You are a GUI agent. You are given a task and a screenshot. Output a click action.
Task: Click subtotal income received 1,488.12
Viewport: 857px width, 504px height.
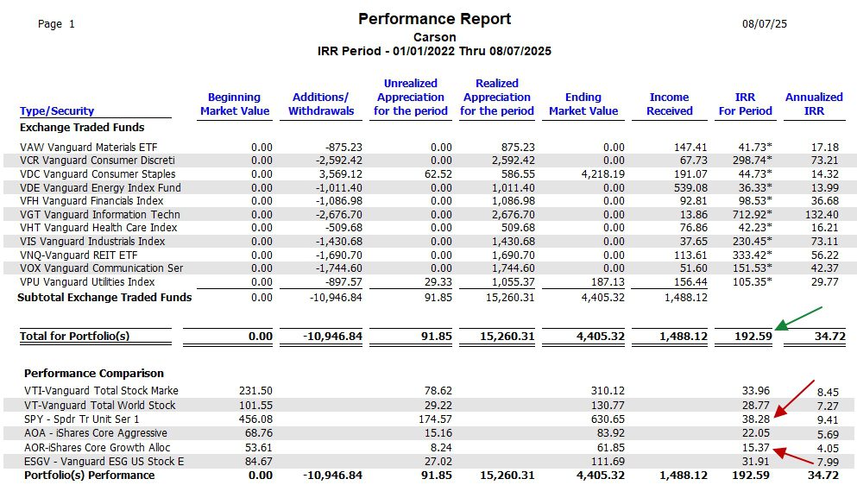(x=686, y=298)
